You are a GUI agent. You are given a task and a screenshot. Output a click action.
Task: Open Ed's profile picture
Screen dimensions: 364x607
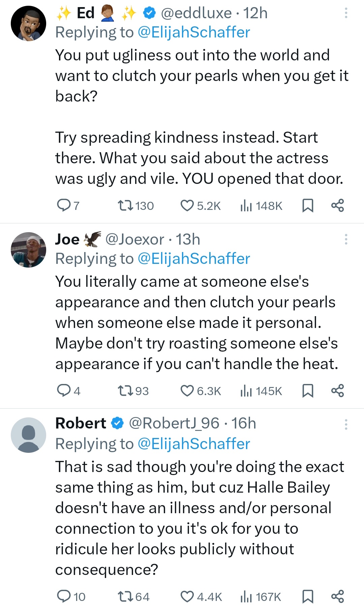(x=28, y=24)
